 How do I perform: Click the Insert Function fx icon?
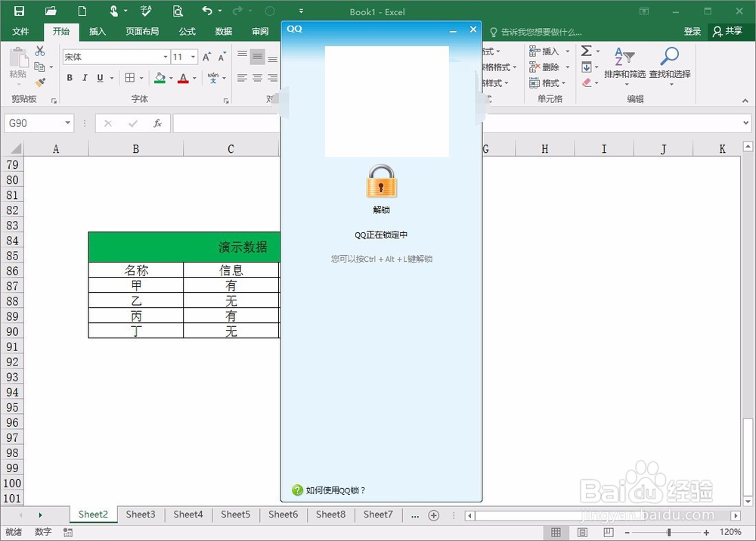coord(157,123)
